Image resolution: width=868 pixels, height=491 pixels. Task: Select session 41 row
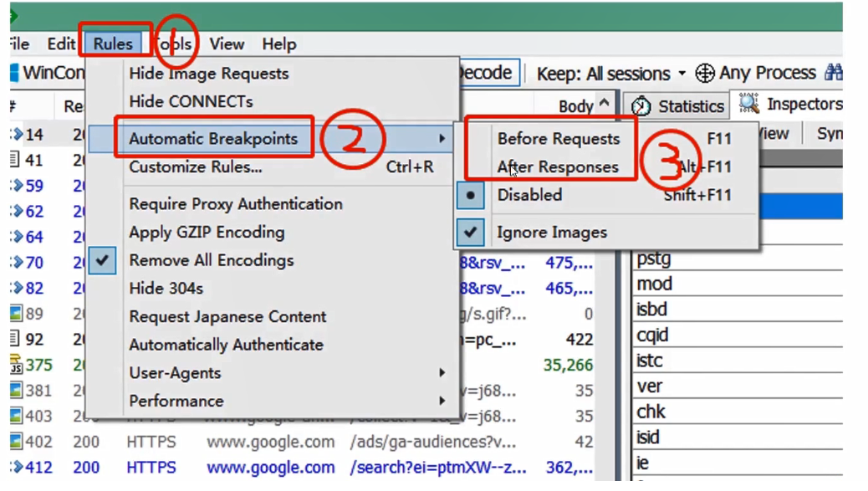[48, 160]
